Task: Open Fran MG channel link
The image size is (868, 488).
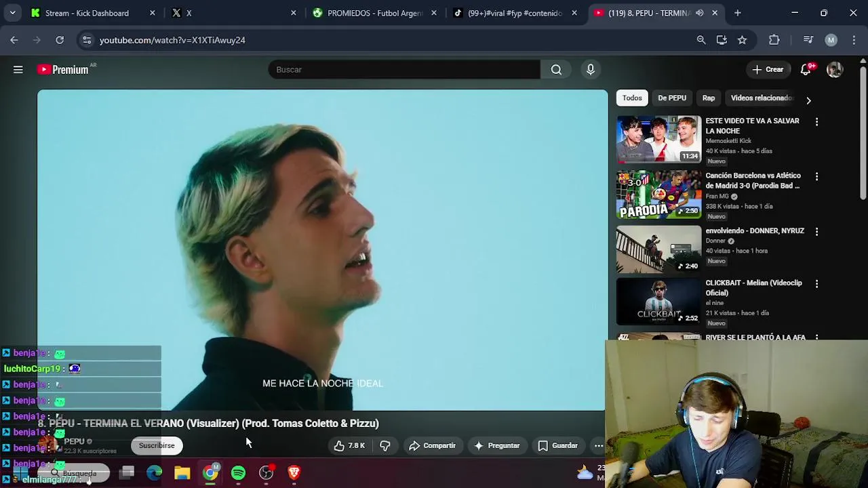Action: pos(717,197)
